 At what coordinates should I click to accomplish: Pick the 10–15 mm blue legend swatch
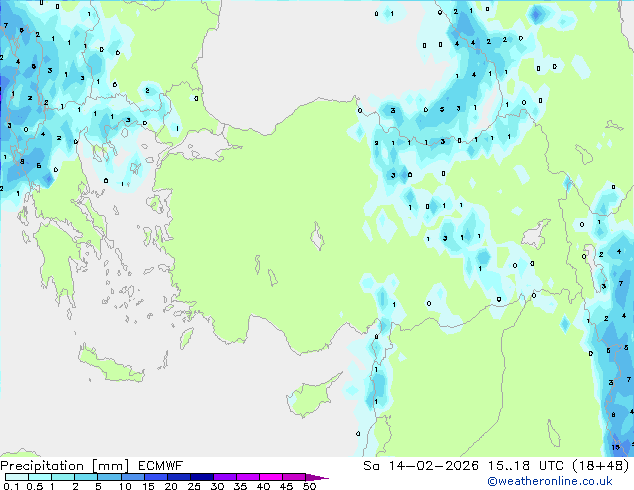coord(133,477)
